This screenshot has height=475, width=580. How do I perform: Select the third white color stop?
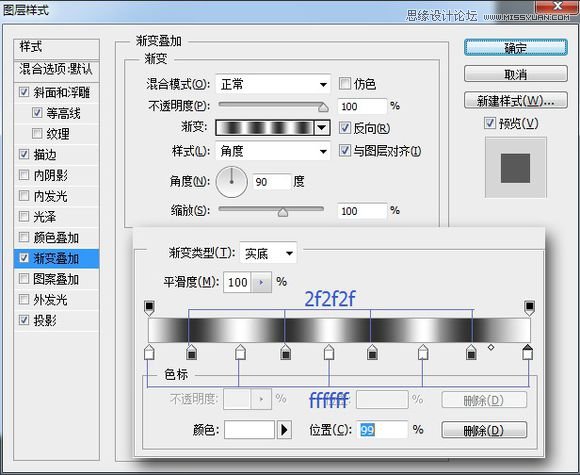[x=329, y=352]
